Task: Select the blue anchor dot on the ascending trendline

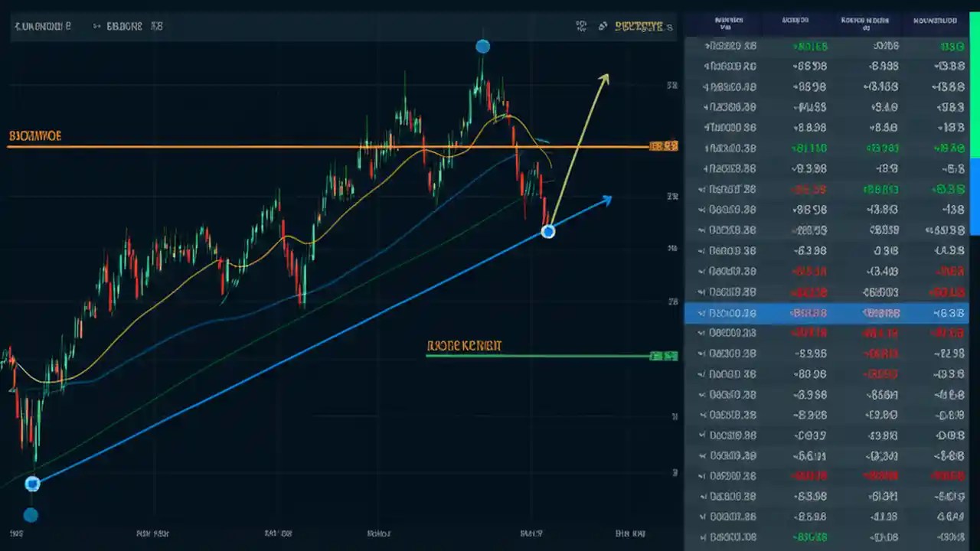Action: point(548,231)
